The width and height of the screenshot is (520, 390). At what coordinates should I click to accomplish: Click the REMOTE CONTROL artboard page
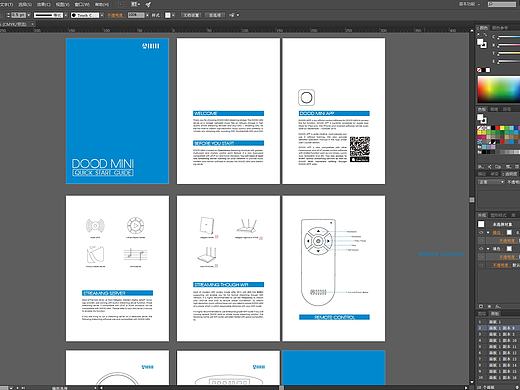point(334,268)
